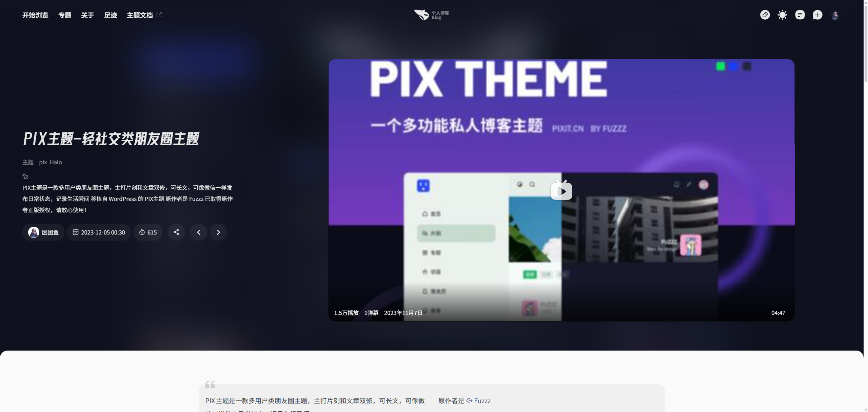The height and width of the screenshot is (412, 868).
Task: Toggle the dark square on the video player
Action: (x=747, y=67)
